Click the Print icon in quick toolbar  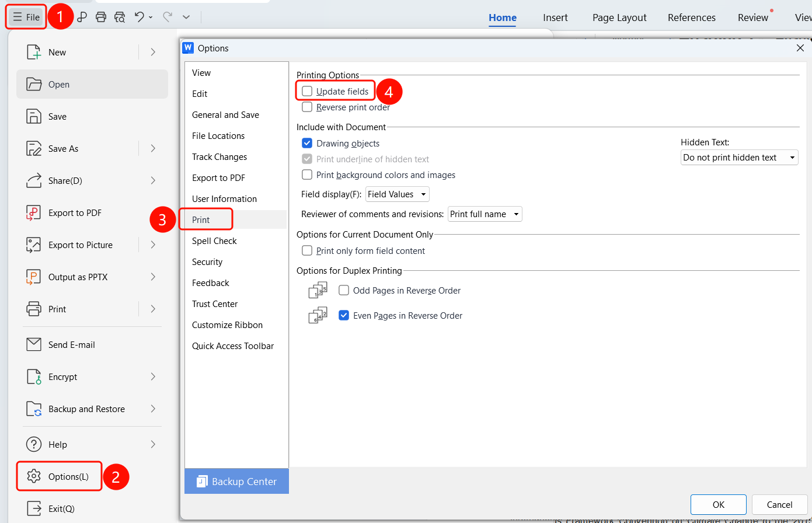coord(101,17)
